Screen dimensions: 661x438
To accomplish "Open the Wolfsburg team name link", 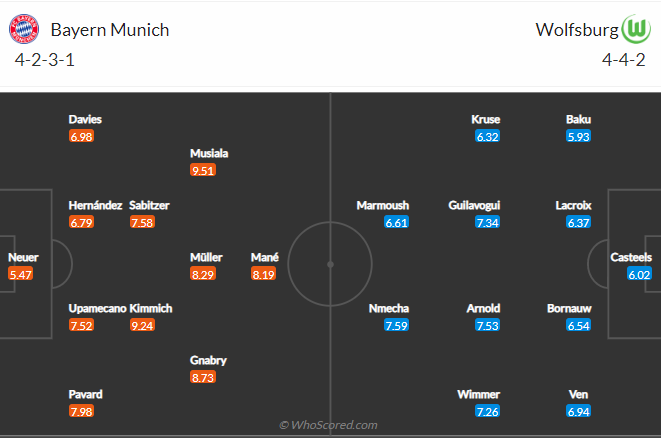I will tap(577, 30).
